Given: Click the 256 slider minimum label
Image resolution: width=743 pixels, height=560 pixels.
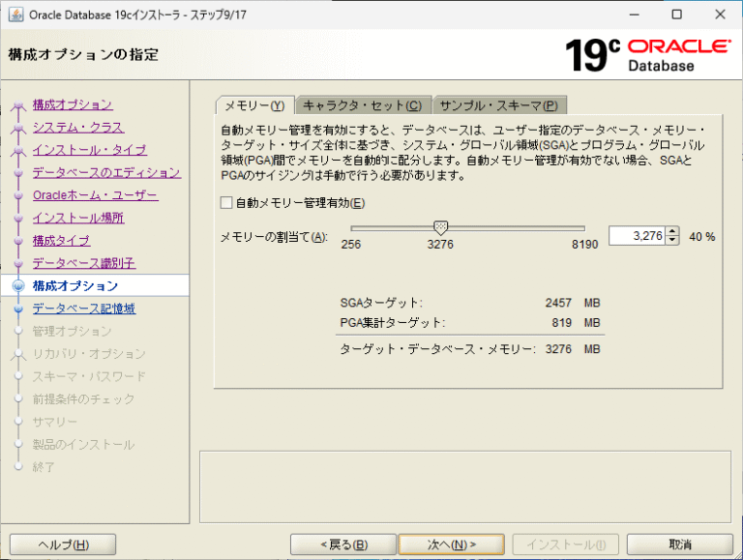Looking at the screenshot, I should point(351,245).
